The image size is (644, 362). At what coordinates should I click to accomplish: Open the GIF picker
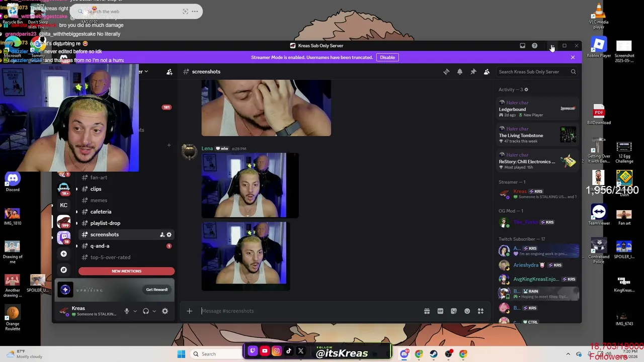click(x=440, y=311)
